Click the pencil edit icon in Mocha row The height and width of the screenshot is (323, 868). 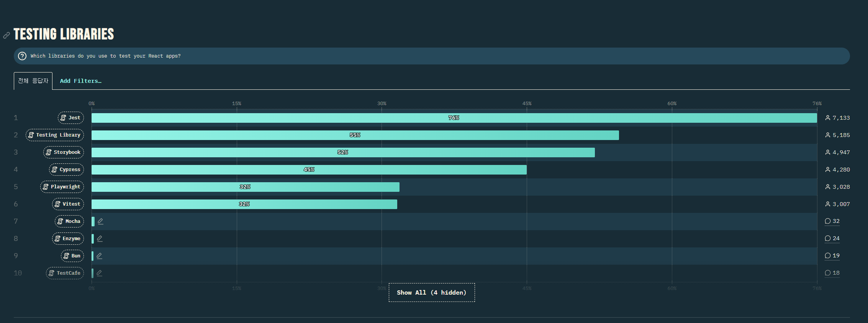pos(100,221)
